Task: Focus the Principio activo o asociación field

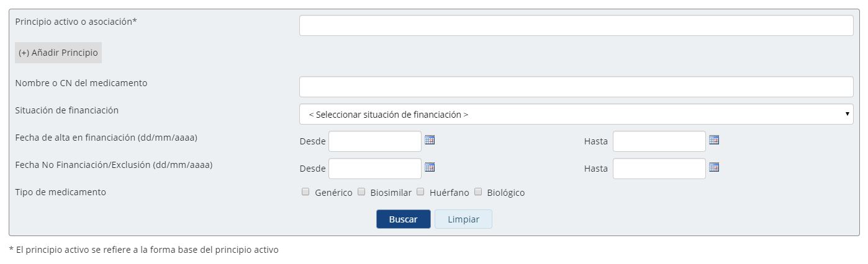Action: pos(576,25)
